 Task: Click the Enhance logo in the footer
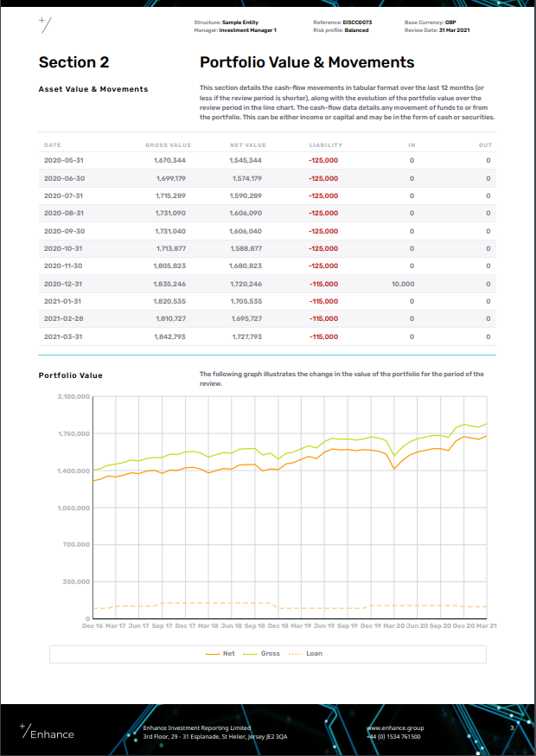47,732
